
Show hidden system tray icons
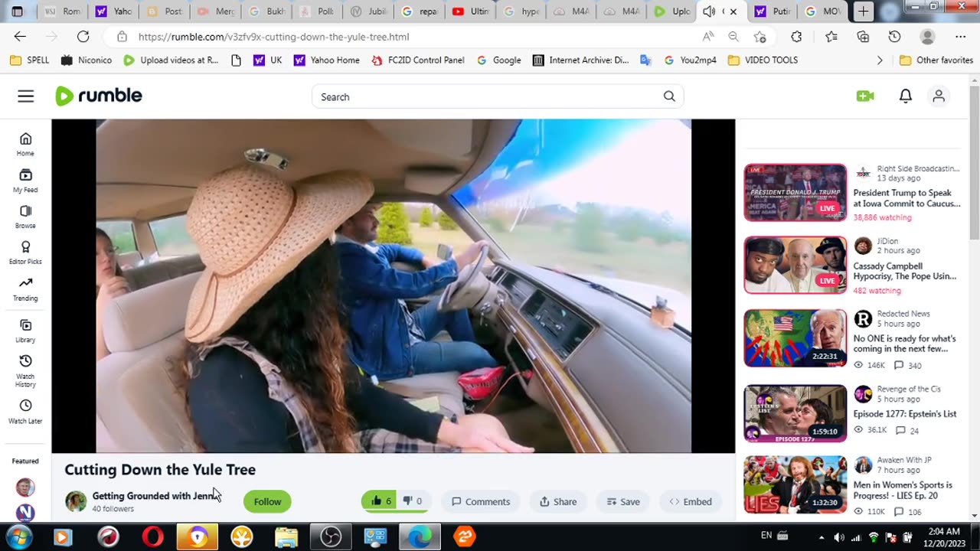pos(821,537)
